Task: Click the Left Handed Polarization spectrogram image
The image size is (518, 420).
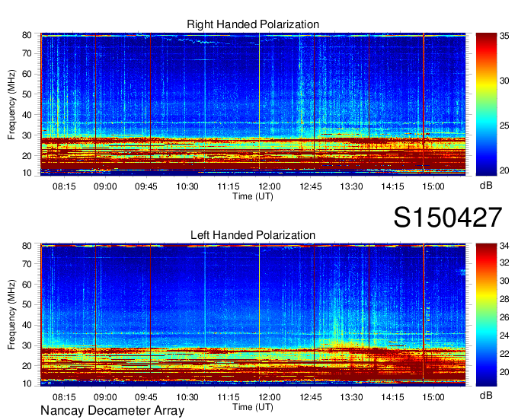Action: [x=253, y=315]
